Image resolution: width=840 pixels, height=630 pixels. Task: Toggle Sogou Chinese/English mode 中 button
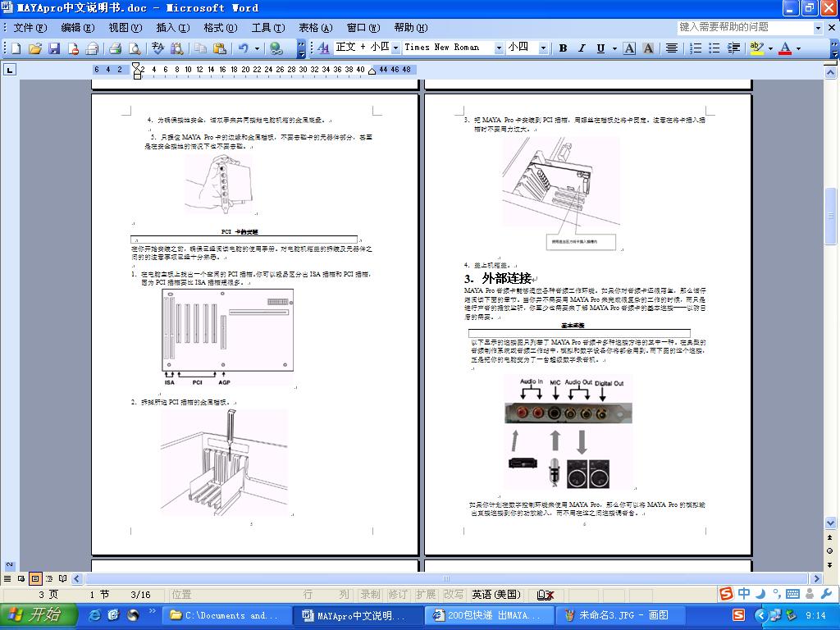point(744,594)
